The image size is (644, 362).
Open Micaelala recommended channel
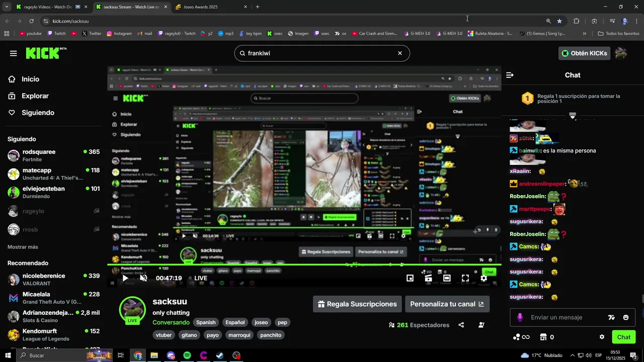pos(53,298)
